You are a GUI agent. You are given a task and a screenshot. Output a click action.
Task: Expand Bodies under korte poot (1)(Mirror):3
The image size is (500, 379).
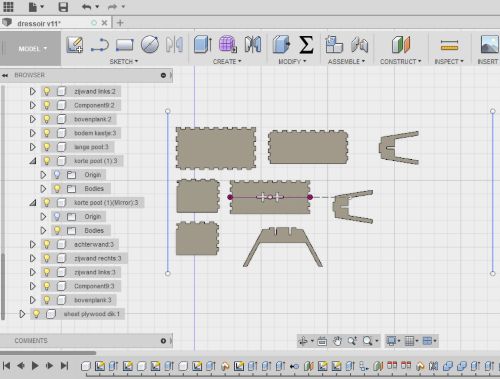click(43, 230)
